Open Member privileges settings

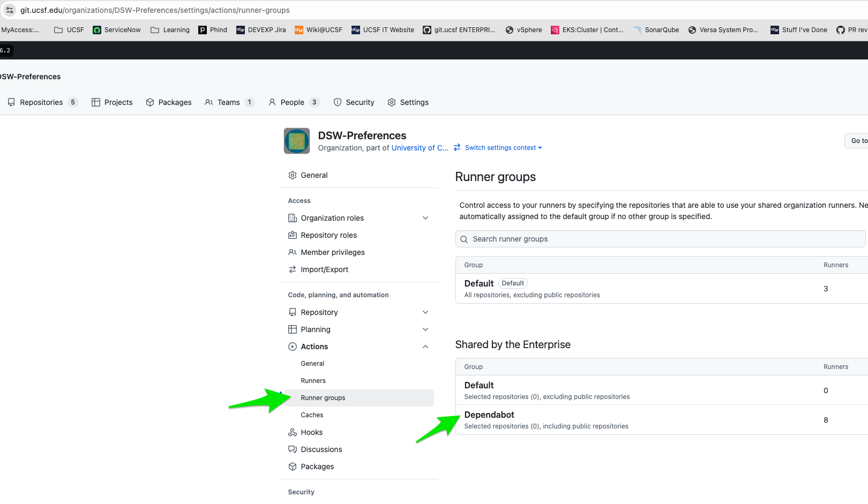333,252
